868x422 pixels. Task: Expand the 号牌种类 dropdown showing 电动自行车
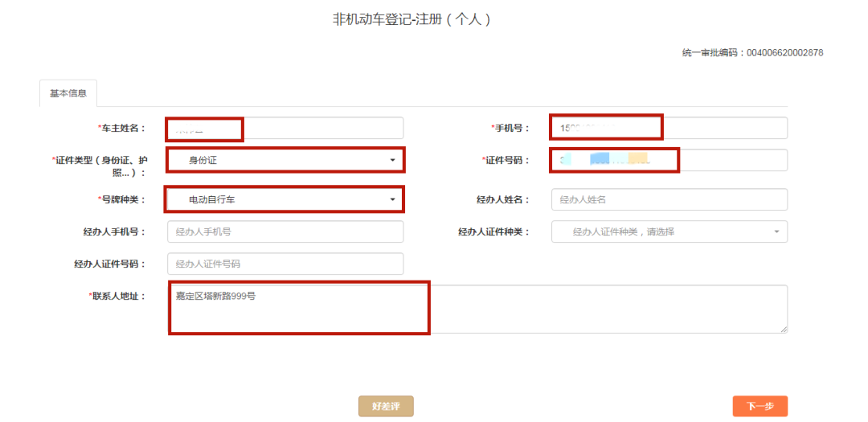[x=285, y=199]
